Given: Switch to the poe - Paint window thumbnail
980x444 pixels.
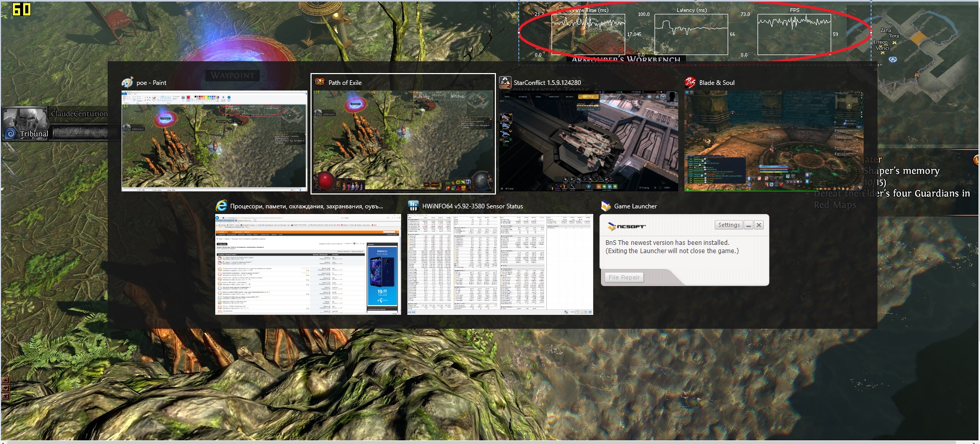Looking at the screenshot, I should pos(214,141).
